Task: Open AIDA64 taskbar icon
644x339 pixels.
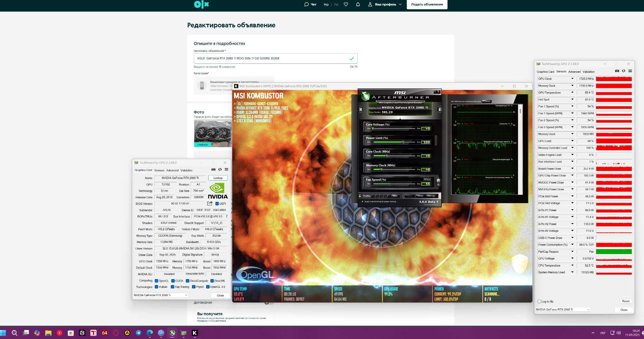Action: [105, 333]
